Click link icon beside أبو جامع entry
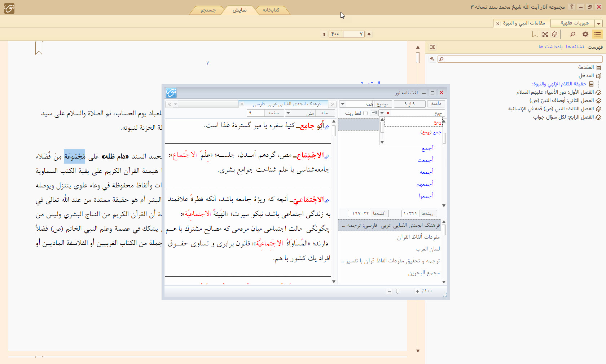The height and width of the screenshot is (364, 606). (x=327, y=127)
